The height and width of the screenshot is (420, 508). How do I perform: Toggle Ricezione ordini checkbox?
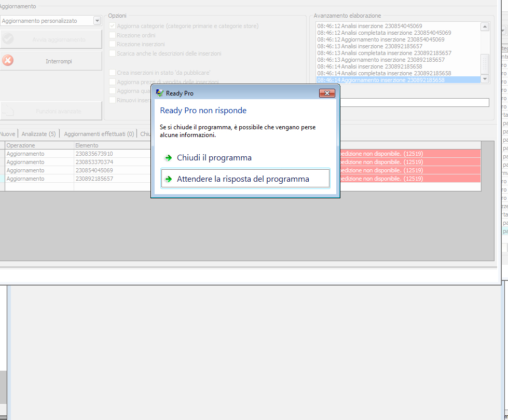(112, 35)
